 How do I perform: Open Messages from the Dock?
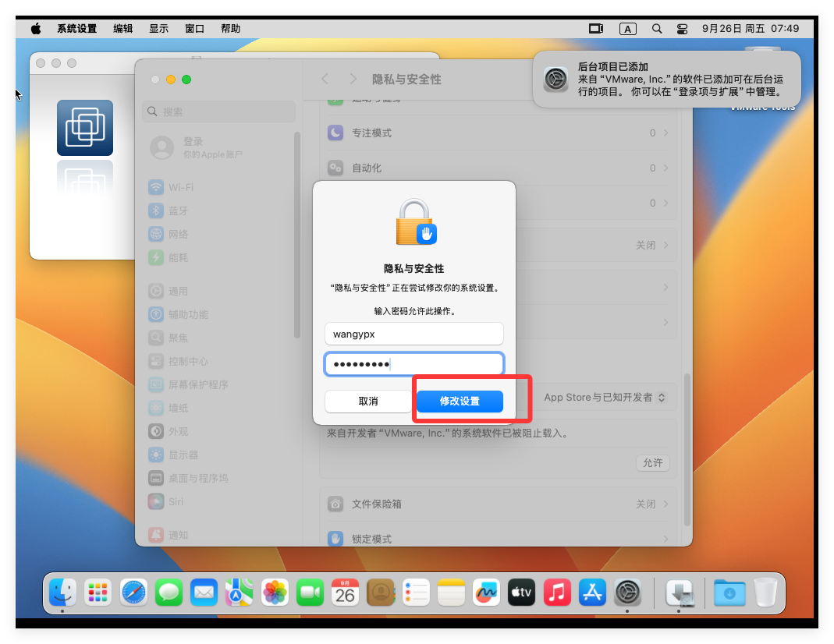169,592
